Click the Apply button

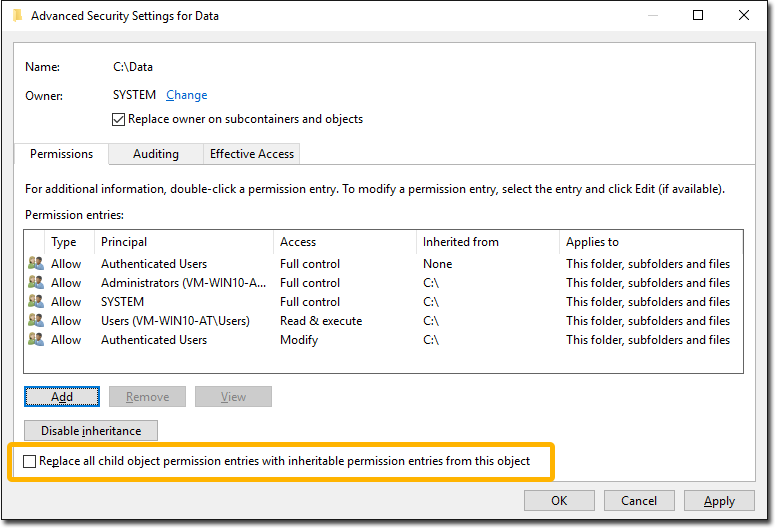point(719,501)
